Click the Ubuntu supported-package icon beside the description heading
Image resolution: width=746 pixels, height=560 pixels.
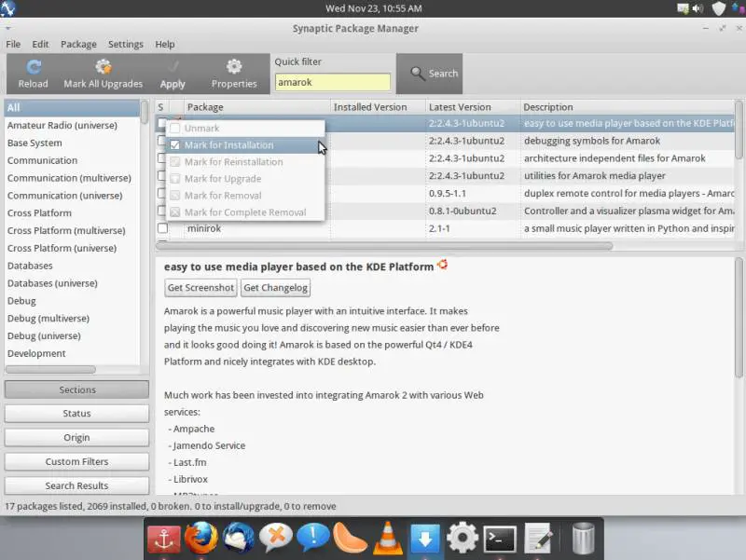point(442,265)
